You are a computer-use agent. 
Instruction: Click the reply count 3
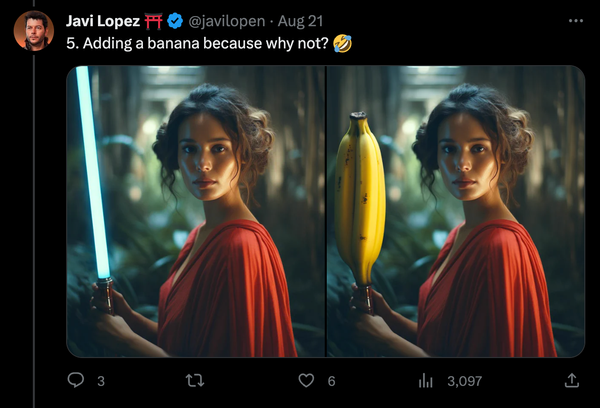100,381
